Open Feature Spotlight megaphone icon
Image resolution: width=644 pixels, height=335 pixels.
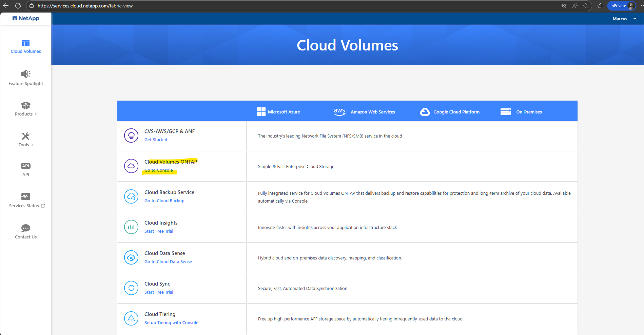tap(26, 74)
